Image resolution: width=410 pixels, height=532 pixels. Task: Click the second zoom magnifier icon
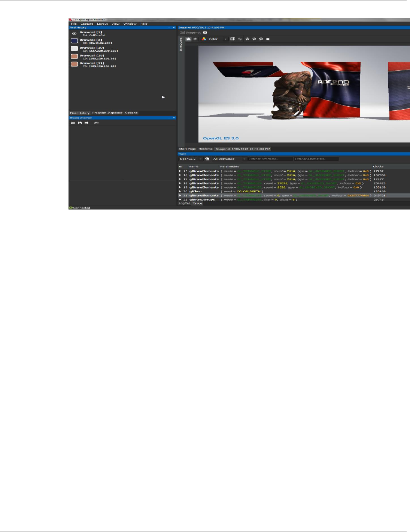(254, 39)
